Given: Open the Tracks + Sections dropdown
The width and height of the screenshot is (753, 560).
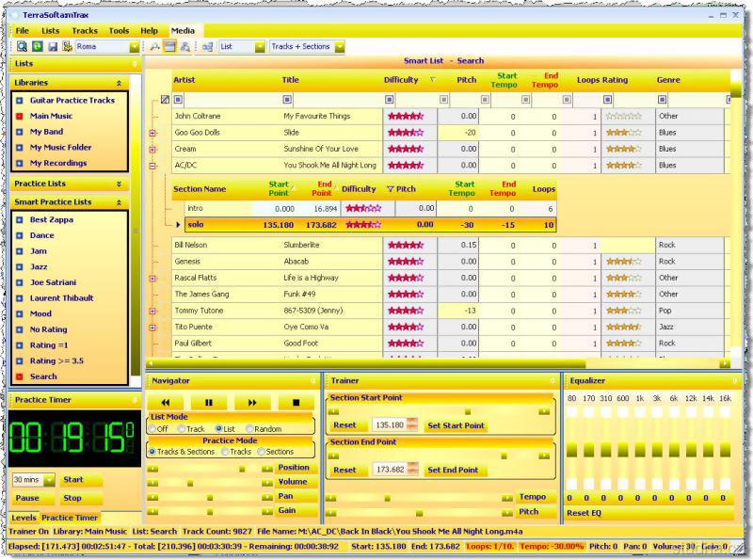Looking at the screenshot, I should (339, 46).
